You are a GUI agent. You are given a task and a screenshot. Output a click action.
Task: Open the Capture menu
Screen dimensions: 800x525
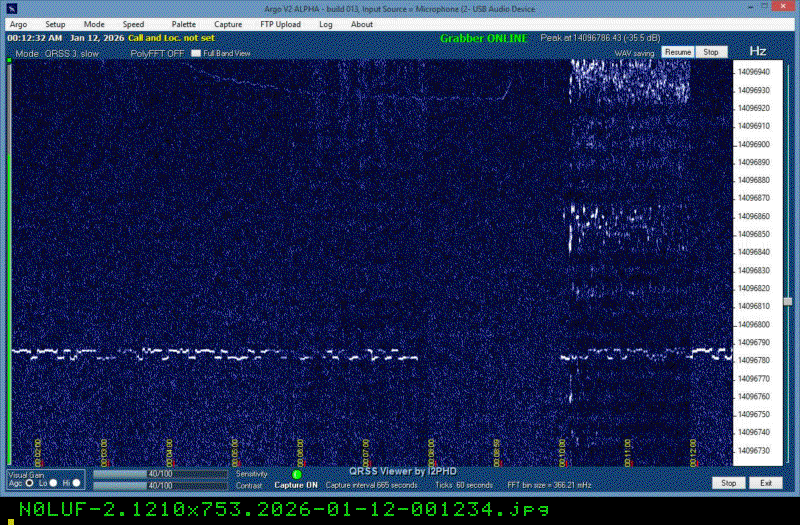click(228, 24)
